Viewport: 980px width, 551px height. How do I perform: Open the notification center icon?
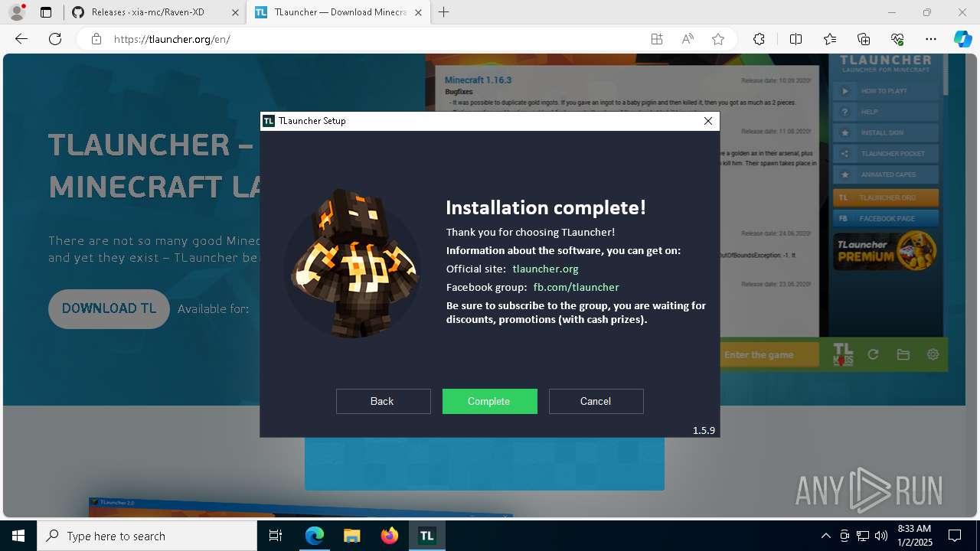pos(955,536)
